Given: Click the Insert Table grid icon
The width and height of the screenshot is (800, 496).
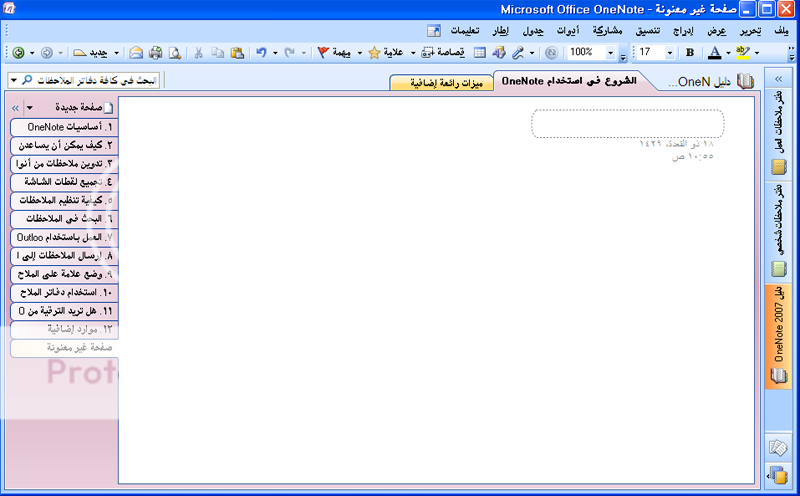Looking at the screenshot, I should [480, 53].
